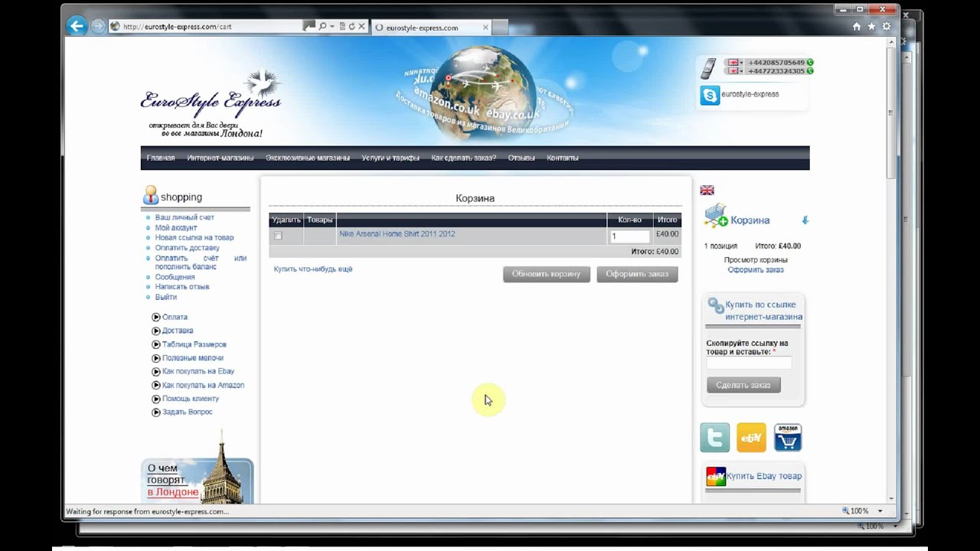Click the compatibility view icon in address bar
This screenshot has height=551, width=980.
341,26
